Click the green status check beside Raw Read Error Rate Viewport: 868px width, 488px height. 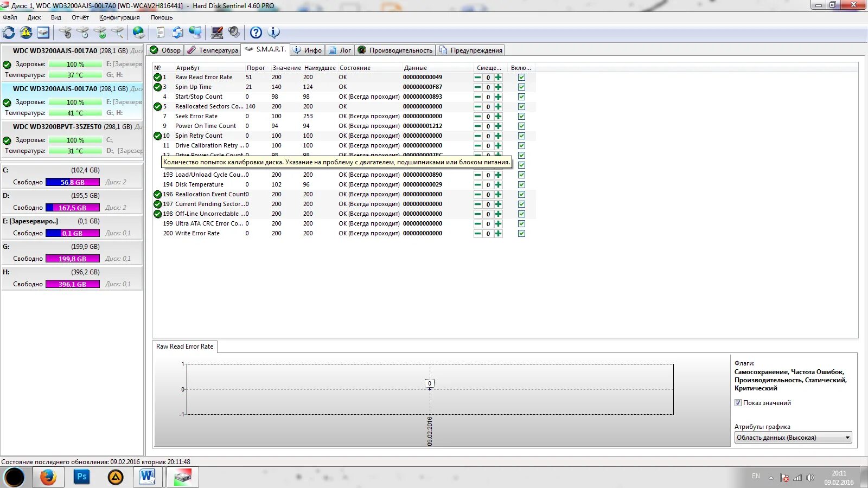158,78
